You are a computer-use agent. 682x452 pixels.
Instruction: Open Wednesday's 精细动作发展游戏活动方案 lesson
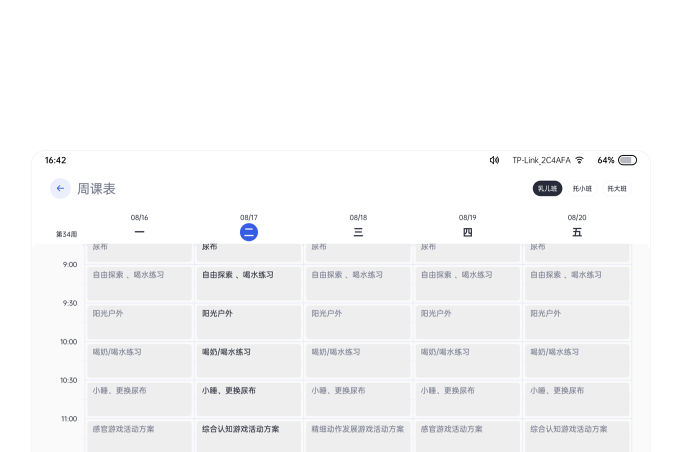[x=358, y=436]
